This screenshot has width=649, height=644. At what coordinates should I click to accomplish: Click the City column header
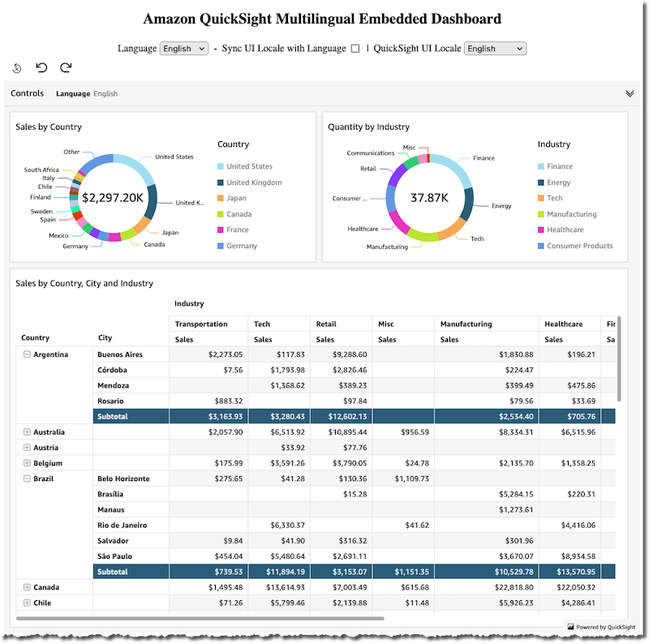105,337
